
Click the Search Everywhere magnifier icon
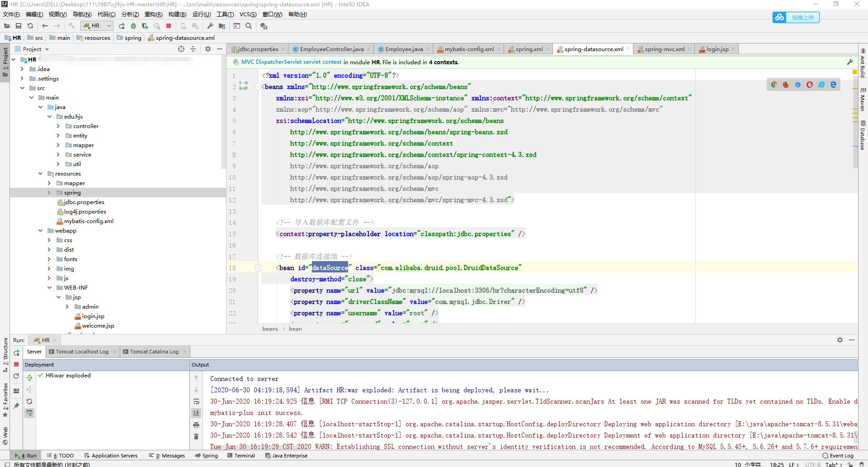click(249, 26)
